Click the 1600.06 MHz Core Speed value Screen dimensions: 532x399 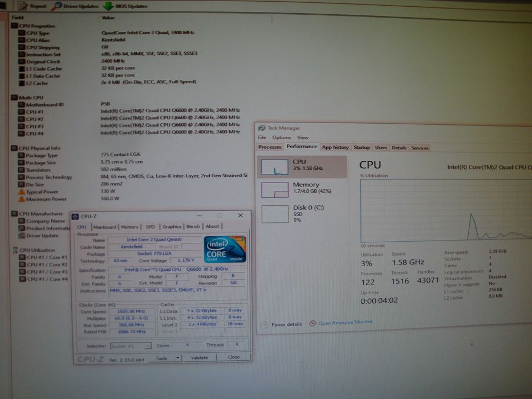[131, 311]
